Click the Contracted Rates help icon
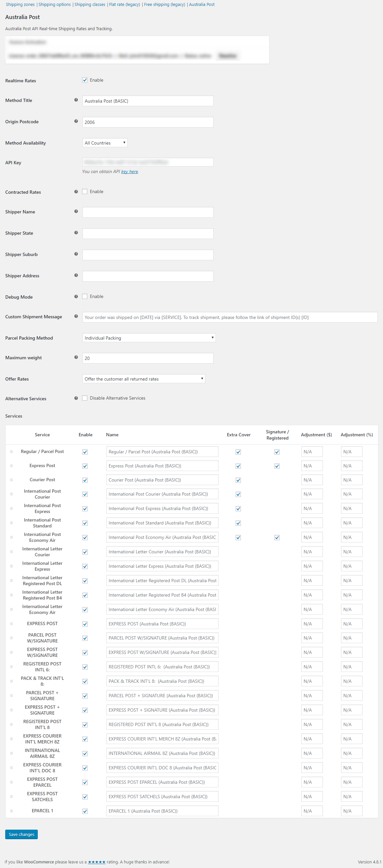The height and width of the screenshot is (868, 383). pyautogui.click(x=76, y=192)
